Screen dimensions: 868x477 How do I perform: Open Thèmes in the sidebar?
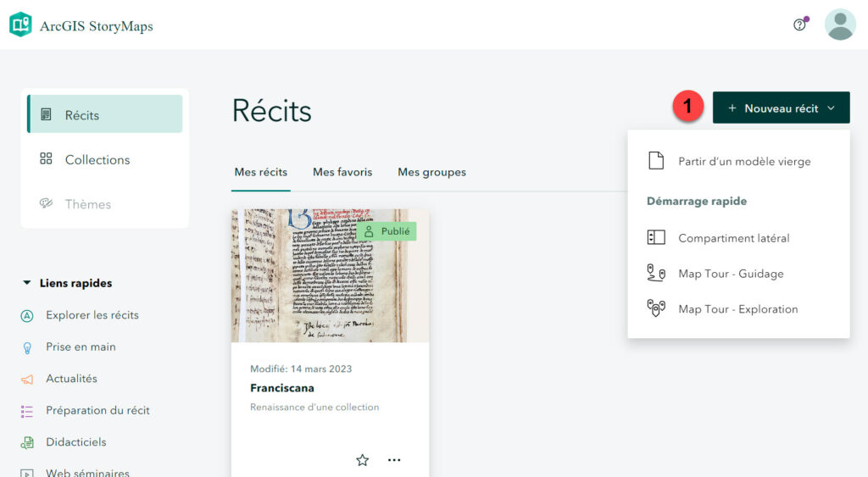click(x=87, y=204)
